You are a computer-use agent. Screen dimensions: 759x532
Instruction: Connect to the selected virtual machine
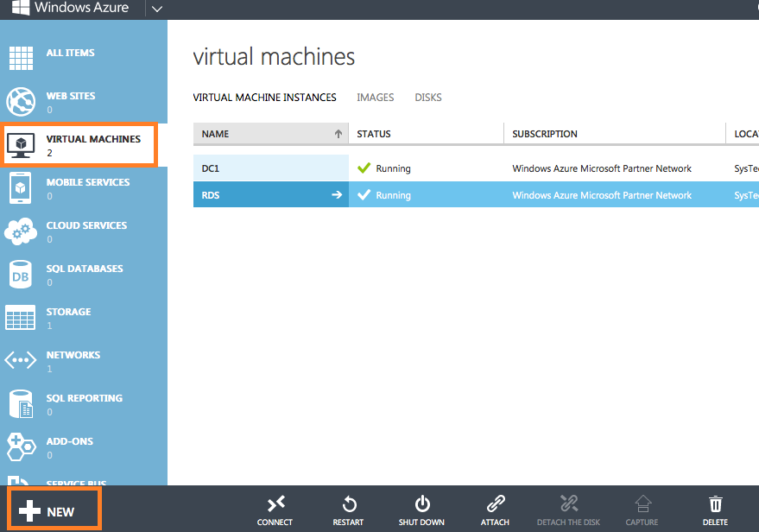(275, 510)
